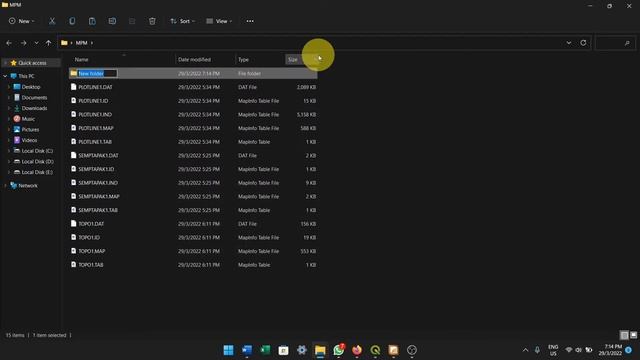Open Videos in navigation pane
This screenshot has height=360, width=640.
point(29,140)
